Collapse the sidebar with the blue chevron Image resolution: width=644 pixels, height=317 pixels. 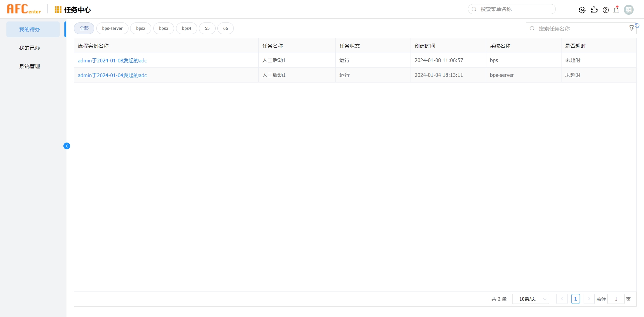pyautogui.click(x=66, y=146)
